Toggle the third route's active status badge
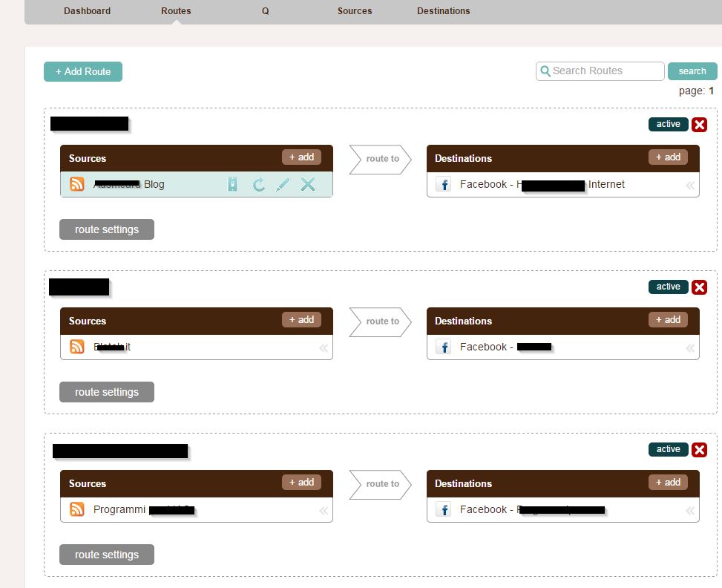Screen dimensions: 722x588 tap(668, 449)
